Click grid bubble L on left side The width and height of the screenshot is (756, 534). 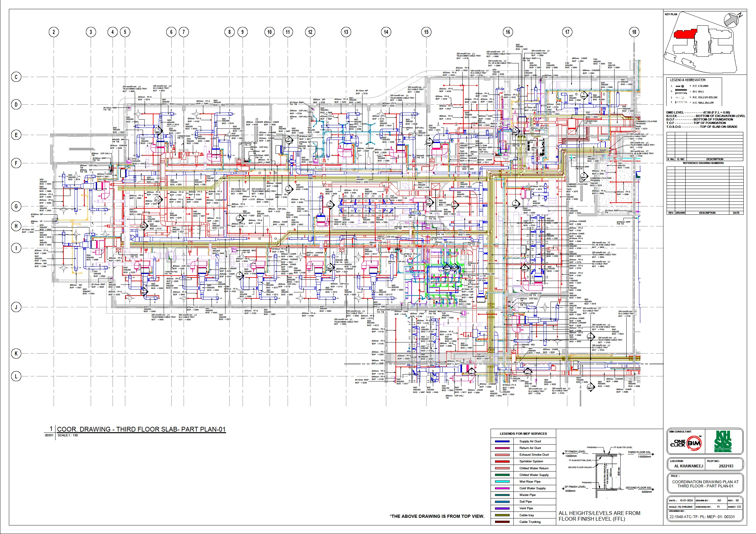(x=16, y=376)
